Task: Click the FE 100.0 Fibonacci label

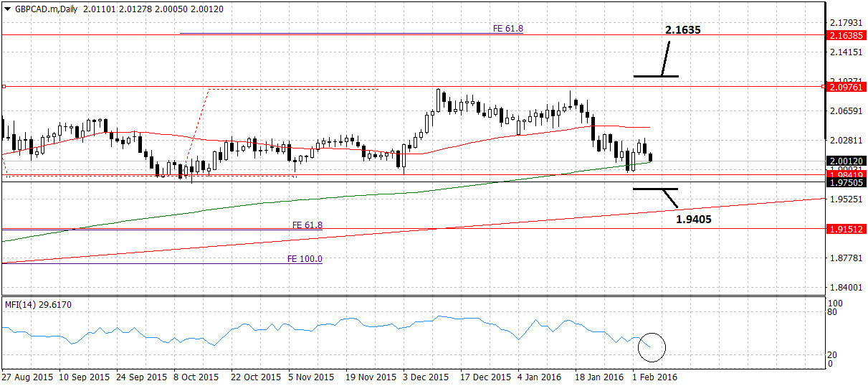Action: pos(305,259)
